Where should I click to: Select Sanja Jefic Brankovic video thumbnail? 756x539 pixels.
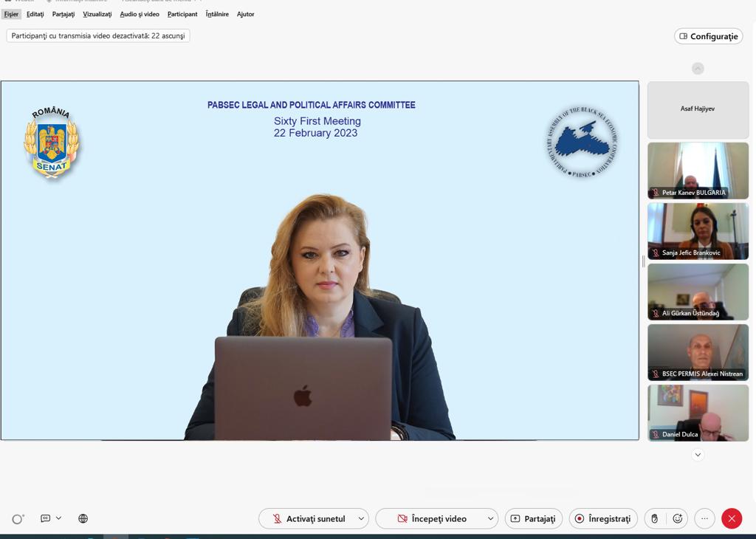tap(698, 231)
